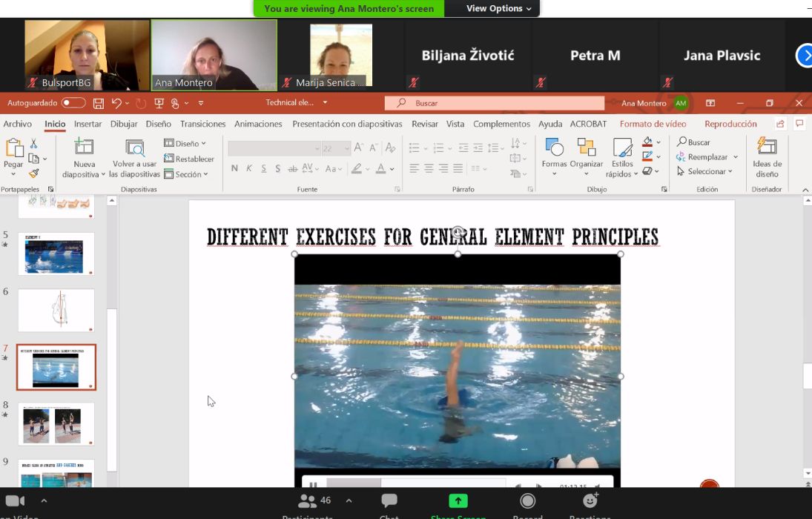
Task: Copy selection with the Copy icon
Action: (x=34, y=159)
